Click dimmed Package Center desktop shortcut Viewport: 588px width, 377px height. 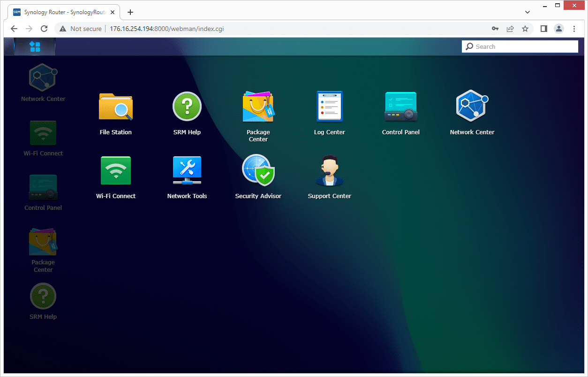tap(43, 250)
